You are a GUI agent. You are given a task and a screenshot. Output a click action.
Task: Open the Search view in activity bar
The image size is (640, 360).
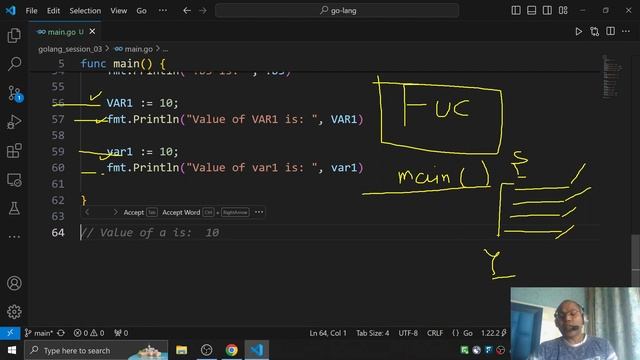click(14, 64)
